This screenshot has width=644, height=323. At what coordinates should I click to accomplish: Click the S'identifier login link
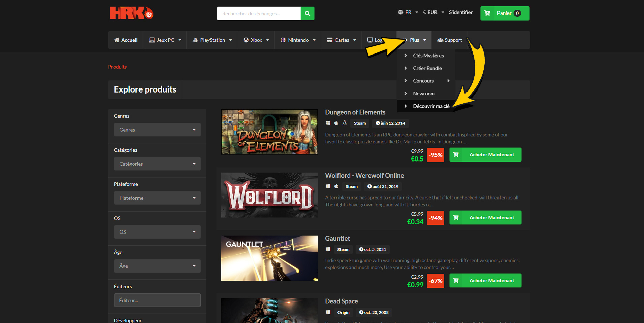[460, 12]
